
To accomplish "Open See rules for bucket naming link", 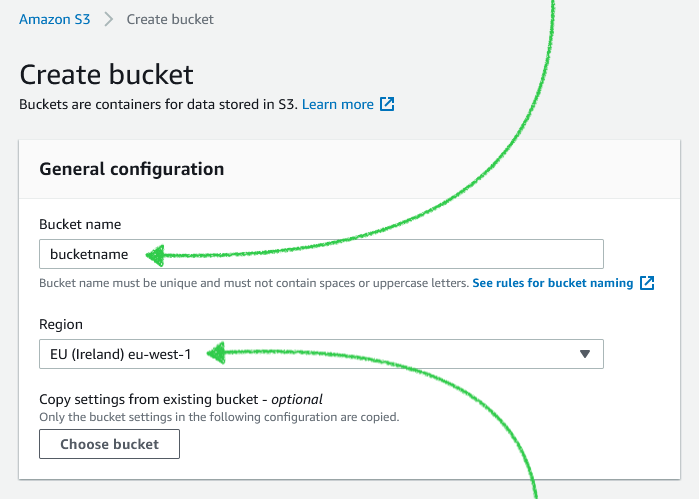I will [552, 283].
